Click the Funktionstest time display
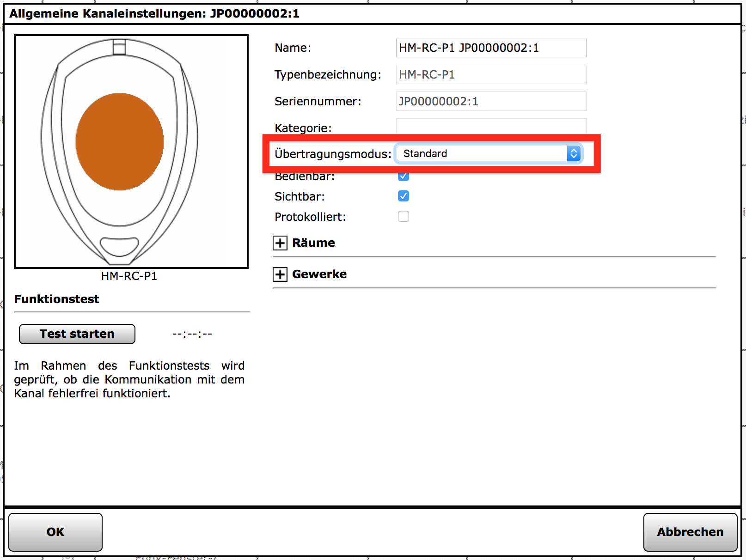This screenshot has width=746, height=560. [192, 334]
